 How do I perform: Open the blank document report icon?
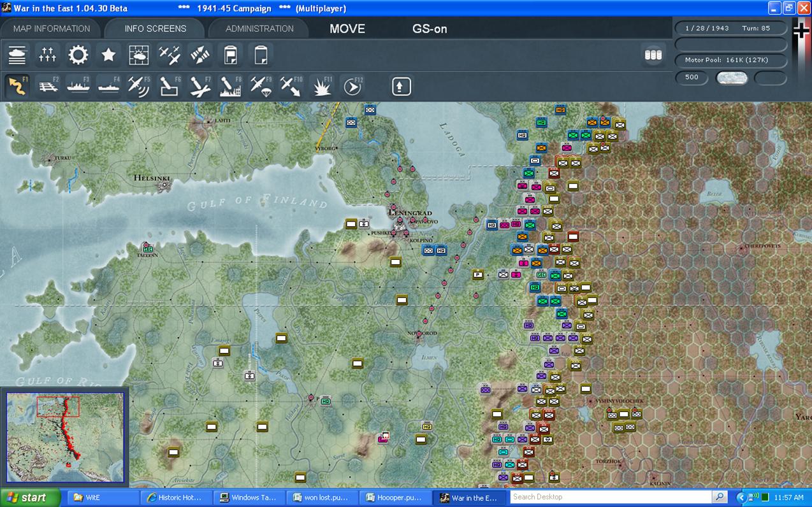tap(260, 55)
